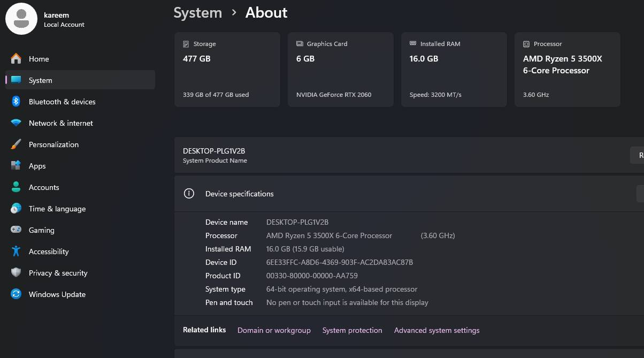Screen dimensions: 644x358
Task: Click the kareem user profile avatar
Action: pos(21,19)
